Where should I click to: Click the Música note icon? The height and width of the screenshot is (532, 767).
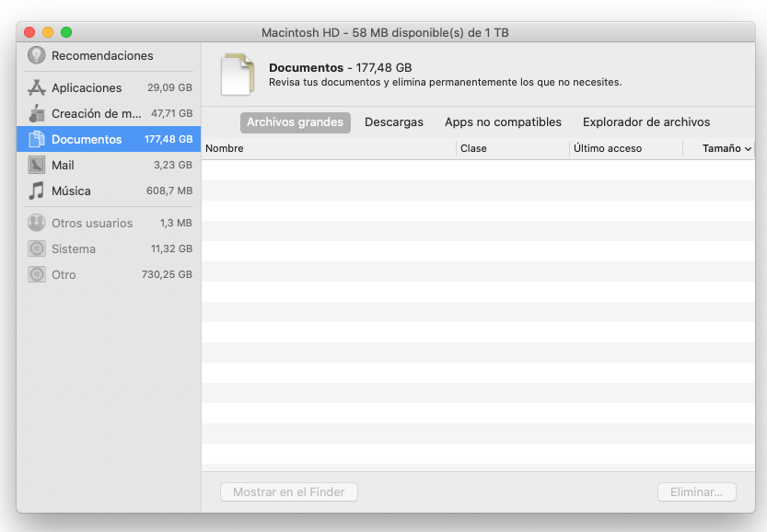tap(36, 191)
